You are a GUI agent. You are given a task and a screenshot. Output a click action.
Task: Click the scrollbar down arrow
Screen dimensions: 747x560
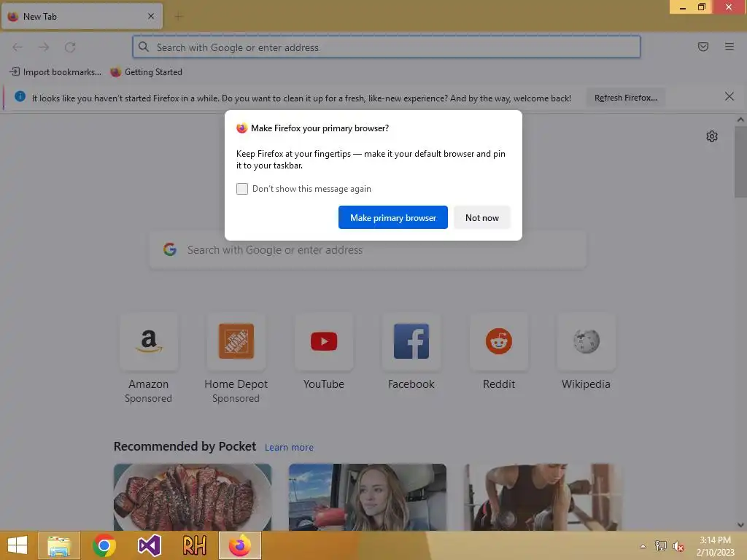pyautogui.click(x=740, y=525)
